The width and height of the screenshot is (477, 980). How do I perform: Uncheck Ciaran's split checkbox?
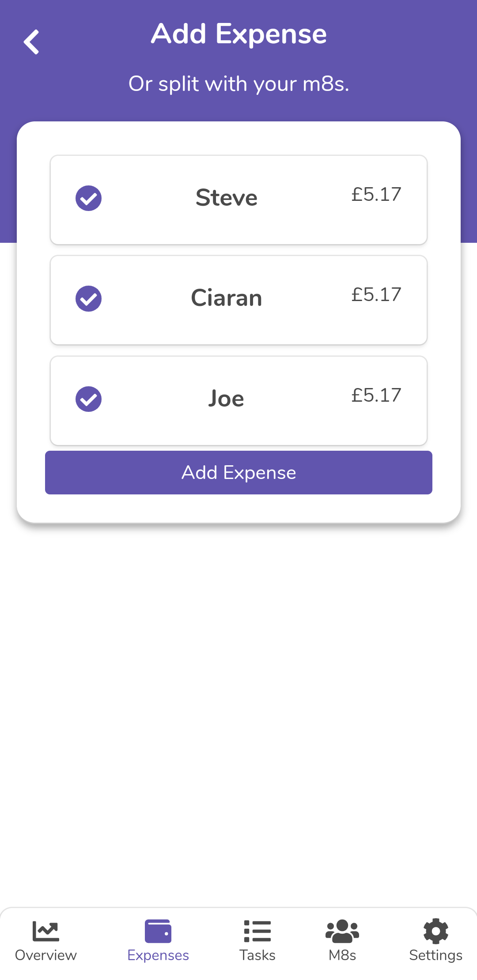[88, 299]
